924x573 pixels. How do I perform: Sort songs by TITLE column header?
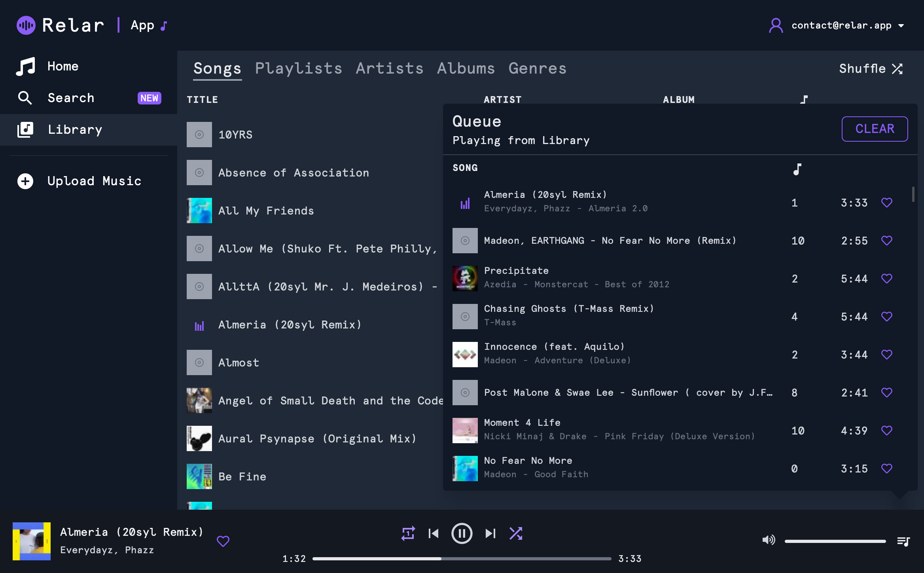(202, 100)
